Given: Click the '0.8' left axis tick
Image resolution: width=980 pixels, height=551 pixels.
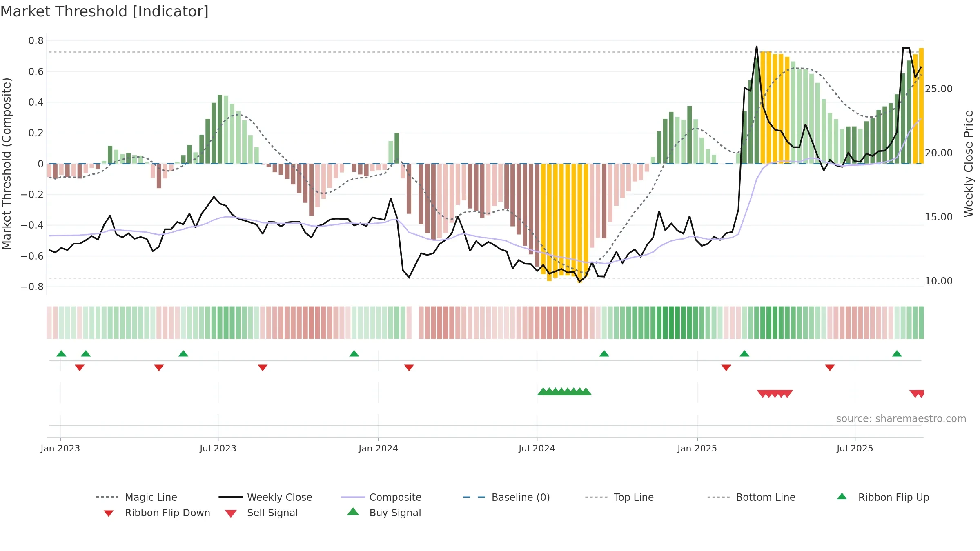Looking at the screenshot, I should (x=36, y=41).
